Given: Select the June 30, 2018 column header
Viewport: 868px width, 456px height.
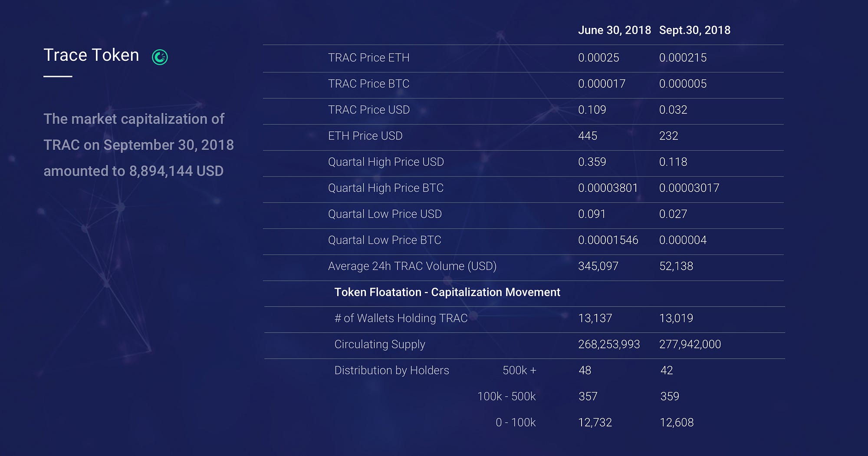Looking at the screenshot, I should click(614, 30).
